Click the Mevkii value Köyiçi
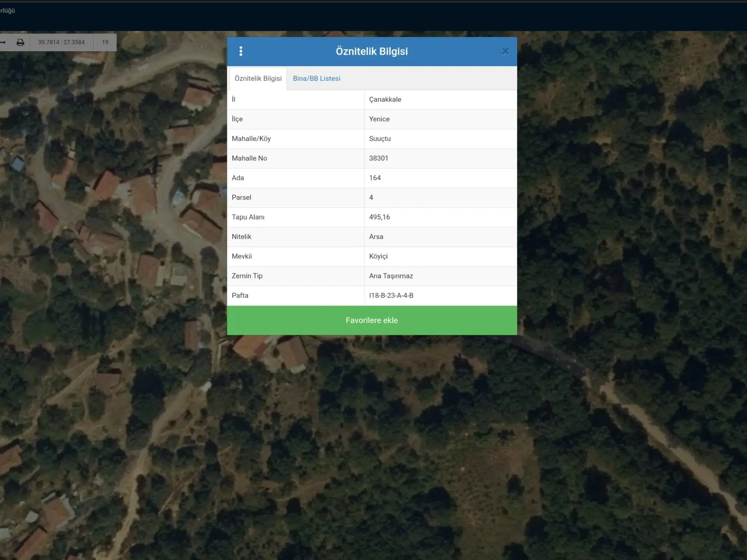This screenshot has width=747, height=560. coord(378,256)
